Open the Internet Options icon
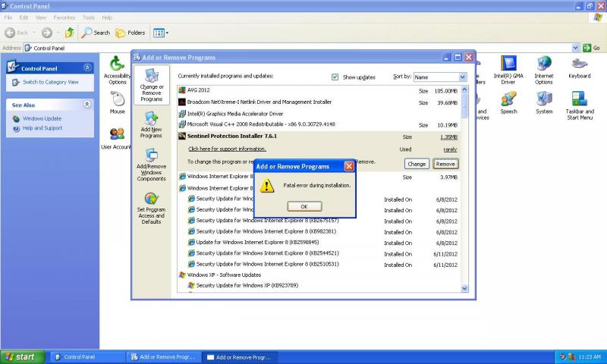Image resolution: width=607 pixels, height=364 pixels. (x=544, y=71)
